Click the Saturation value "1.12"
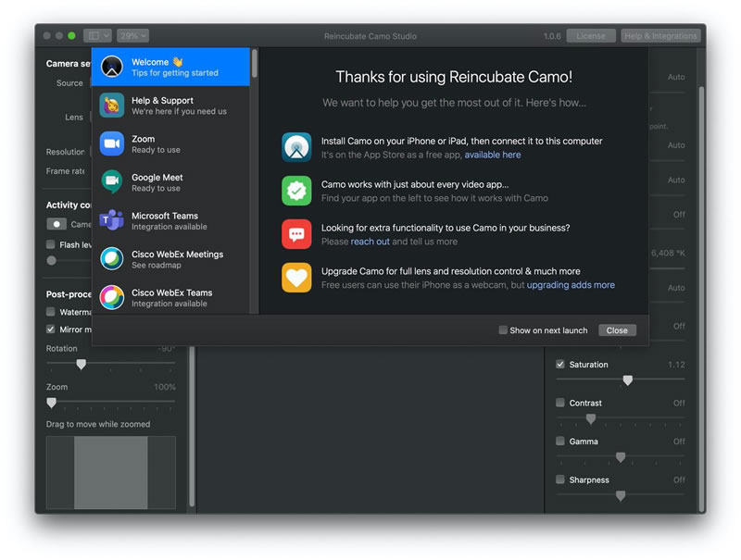This screenshot has width=741, height=560. coord(676,365)
